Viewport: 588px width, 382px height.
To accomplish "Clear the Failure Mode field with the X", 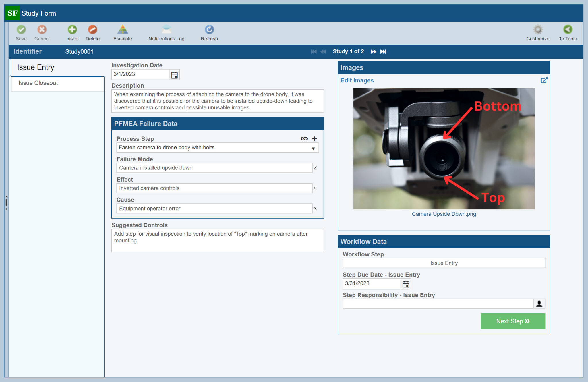I will click(315, 168).
